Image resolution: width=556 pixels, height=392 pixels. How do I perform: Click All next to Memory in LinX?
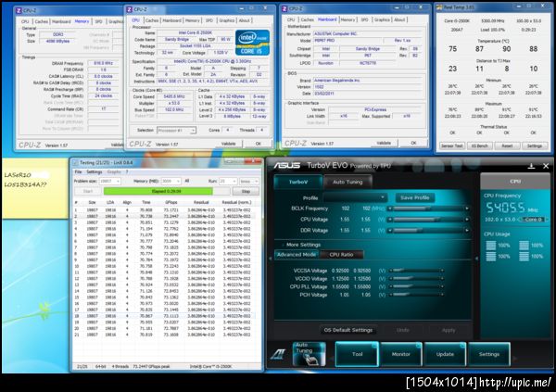point(187,181)
